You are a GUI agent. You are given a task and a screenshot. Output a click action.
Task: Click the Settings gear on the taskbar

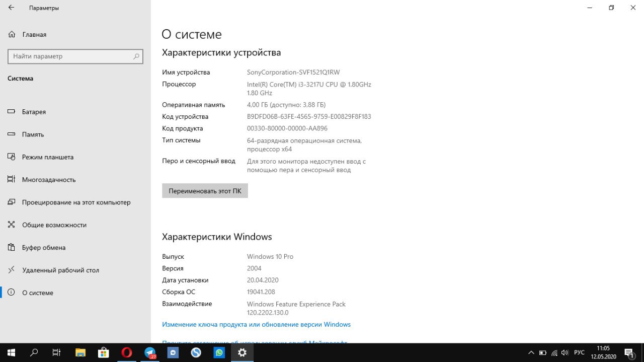tap(243, 352)
